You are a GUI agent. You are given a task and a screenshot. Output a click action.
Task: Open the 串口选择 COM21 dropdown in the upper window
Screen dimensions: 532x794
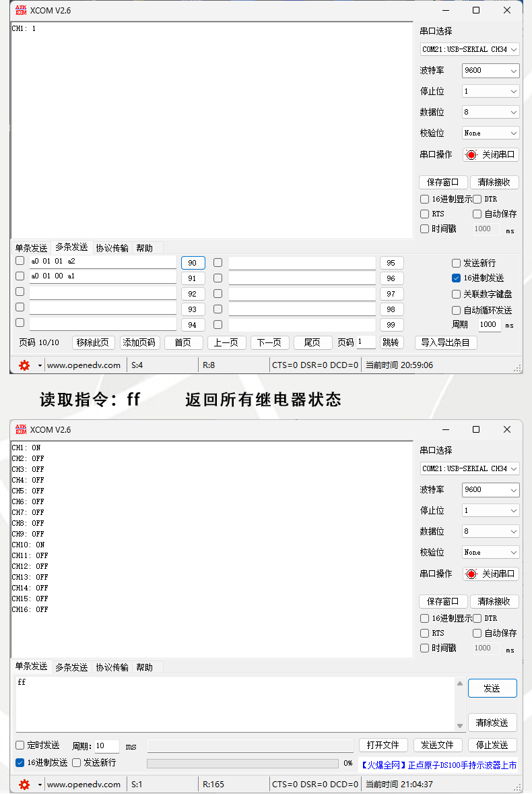point(470,49)
